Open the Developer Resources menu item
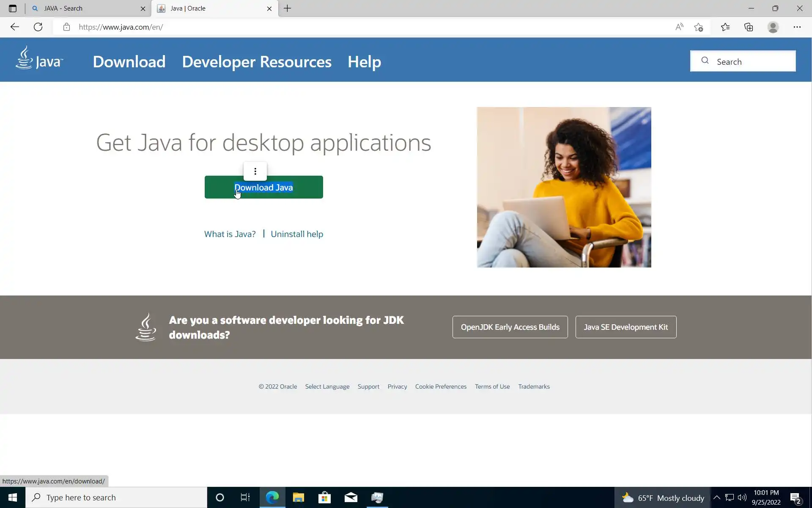This screenshot has width=812, height=508. click(x=256, y=62)
